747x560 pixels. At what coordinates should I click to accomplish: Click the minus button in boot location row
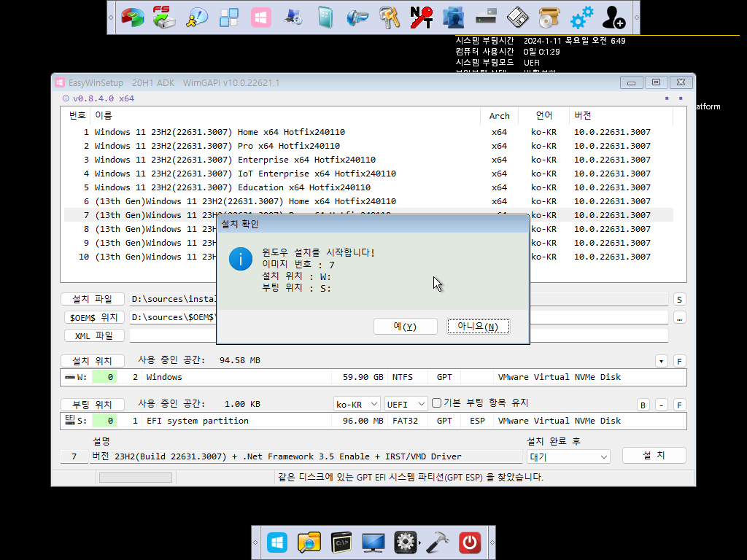(x=661, y=405)
